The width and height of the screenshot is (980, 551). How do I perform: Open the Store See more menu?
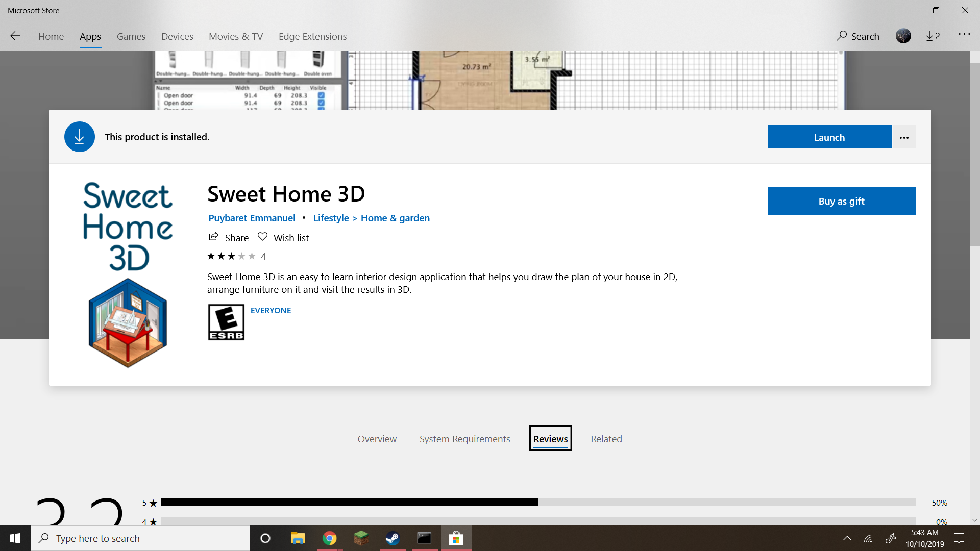point(964,34)
